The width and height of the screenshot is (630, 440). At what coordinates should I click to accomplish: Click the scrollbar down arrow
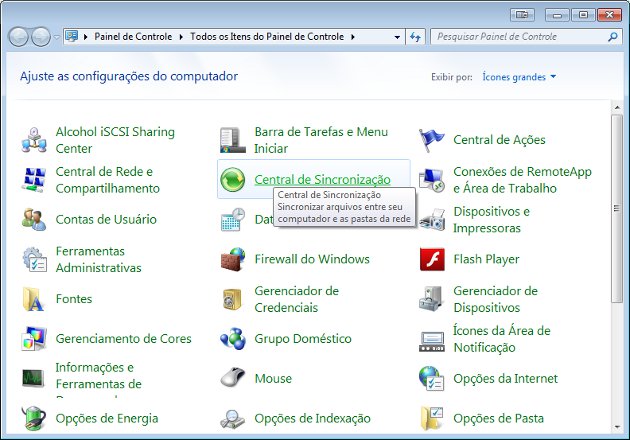[617, 427]
